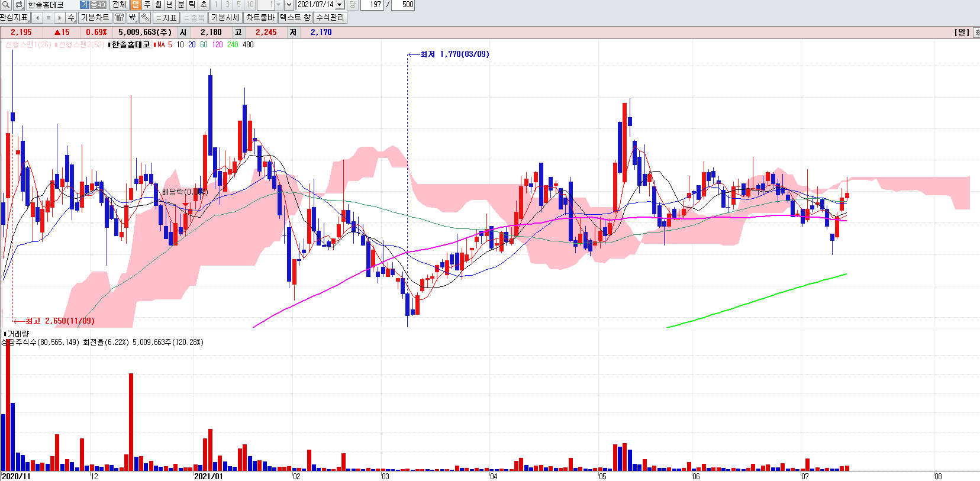Click the magenta MA 120 legend
Viewport: 980px width, 481px height.
(x=217, y=45)
